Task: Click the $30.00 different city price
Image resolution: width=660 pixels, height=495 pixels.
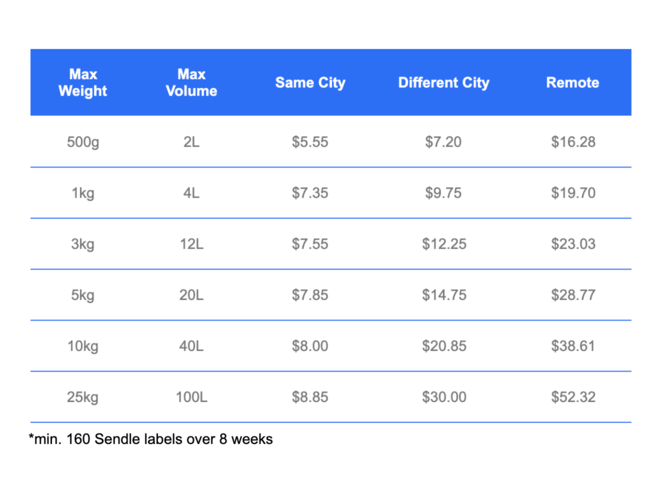Action: coord(444,397)
